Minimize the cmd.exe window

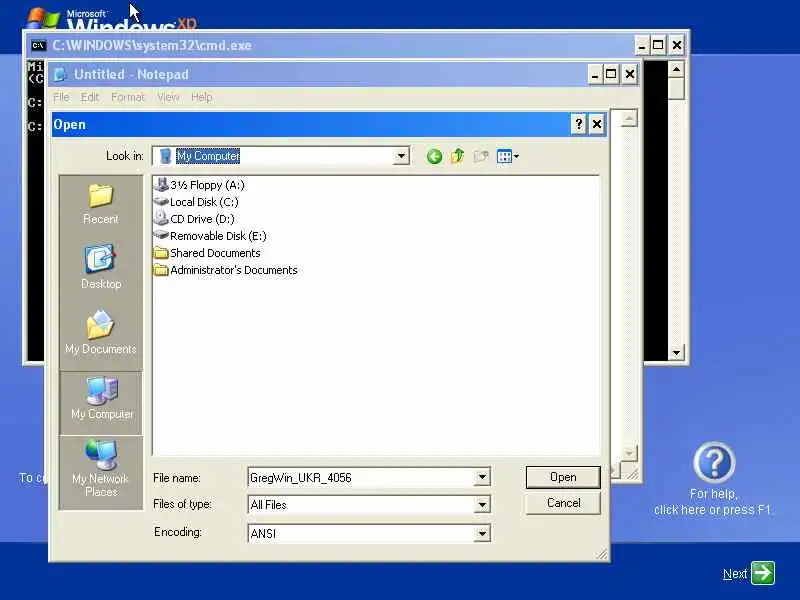(642, 45)
